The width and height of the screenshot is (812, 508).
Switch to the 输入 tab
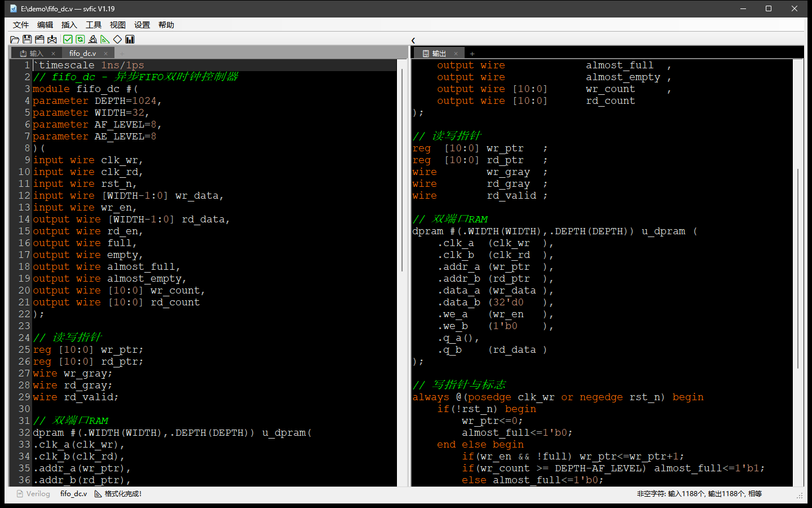pos(36,54)
